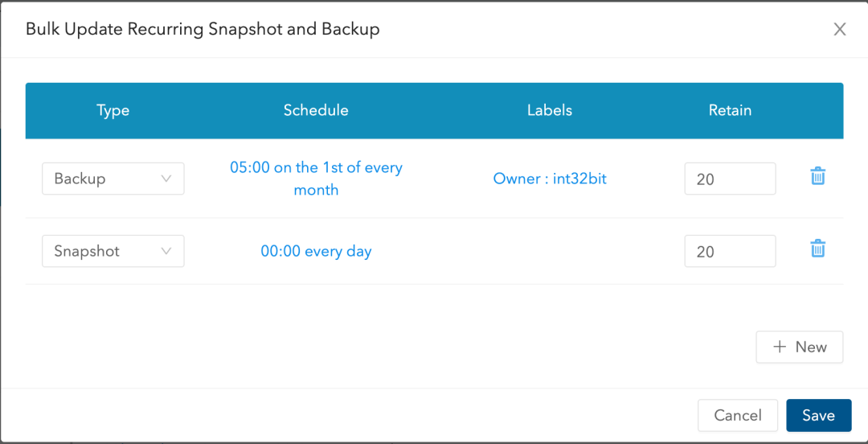
Task: Open the "Owner : int32bit" label link
Action: (x=550, y=179)
